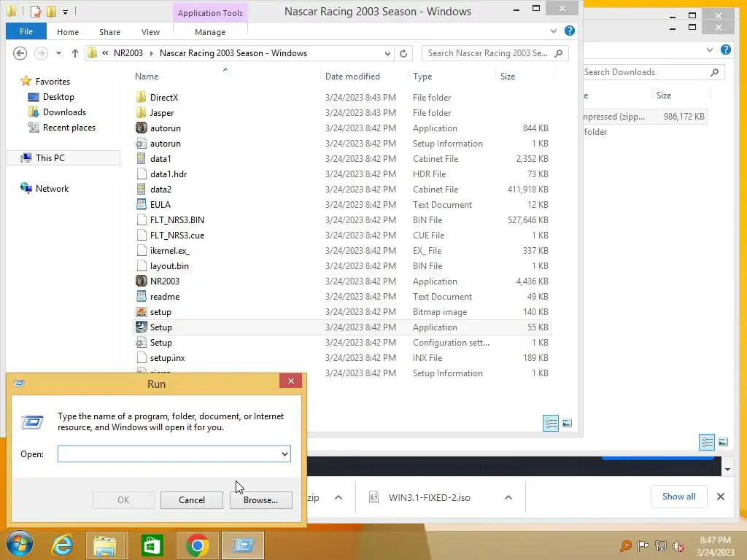Select the Setup application icon
The height and width of the screenshot is (560, 747).
[141, 327]
